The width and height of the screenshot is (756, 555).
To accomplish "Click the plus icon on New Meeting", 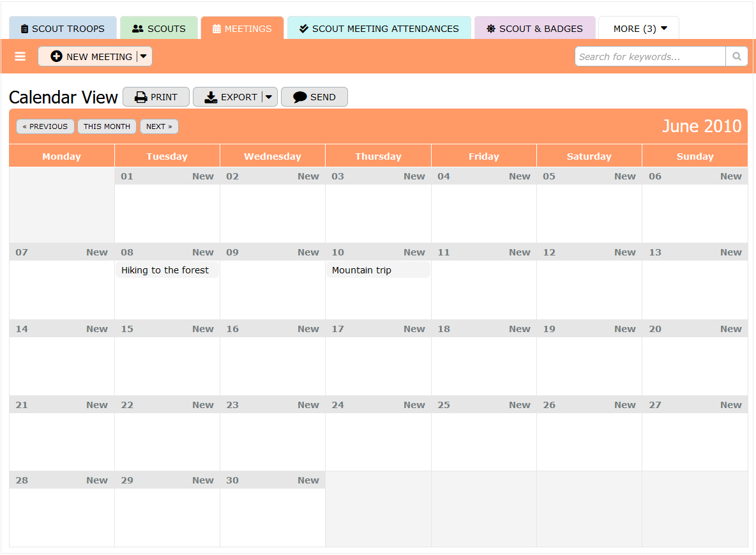I will (56, 57).
